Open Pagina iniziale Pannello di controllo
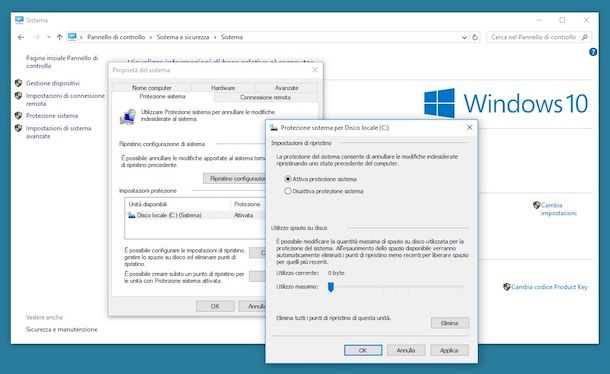Viewport: 610px width, 374px height. 62,62
